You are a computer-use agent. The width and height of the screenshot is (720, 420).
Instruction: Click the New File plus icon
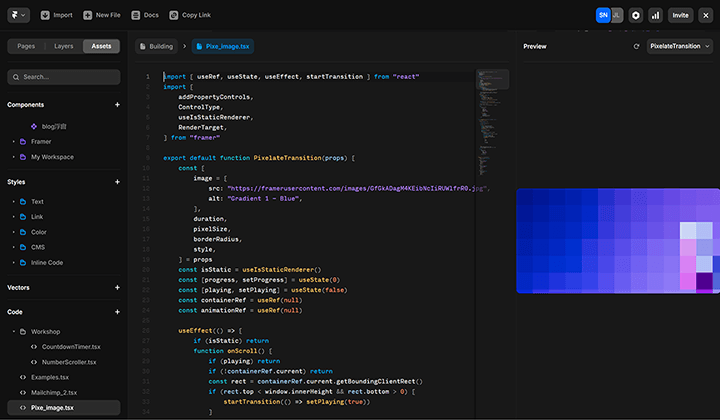(87, 15)
